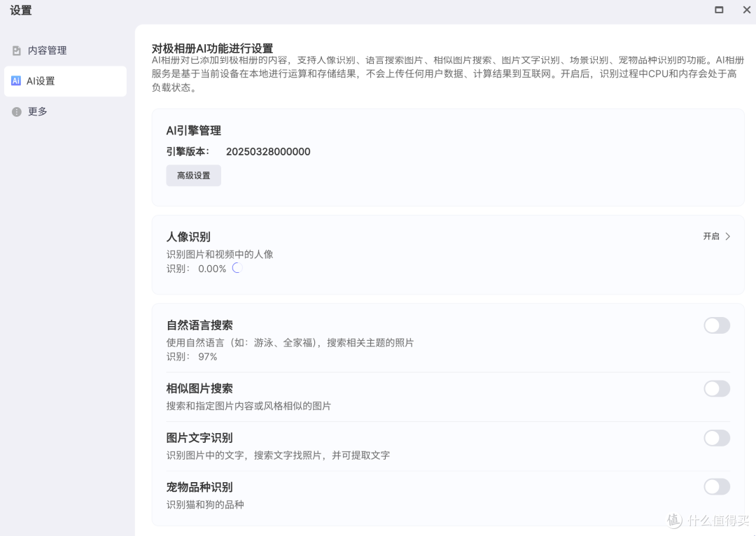The image size is (756, 536).
Task: Turn on 相似图片搜索
Action: click(x=717, y=388)
